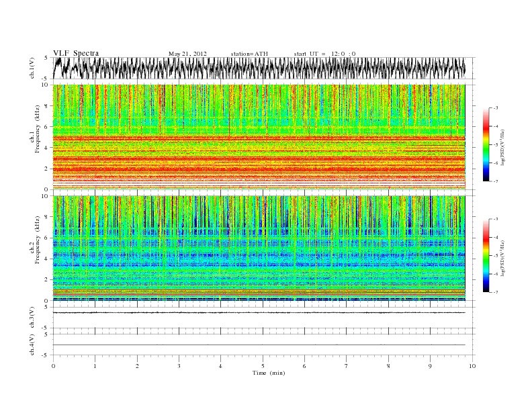The width and height of the screenshot is (532, 411).
Task: Click the ch.1 PSD color scale bar
Action: (486, 144)
